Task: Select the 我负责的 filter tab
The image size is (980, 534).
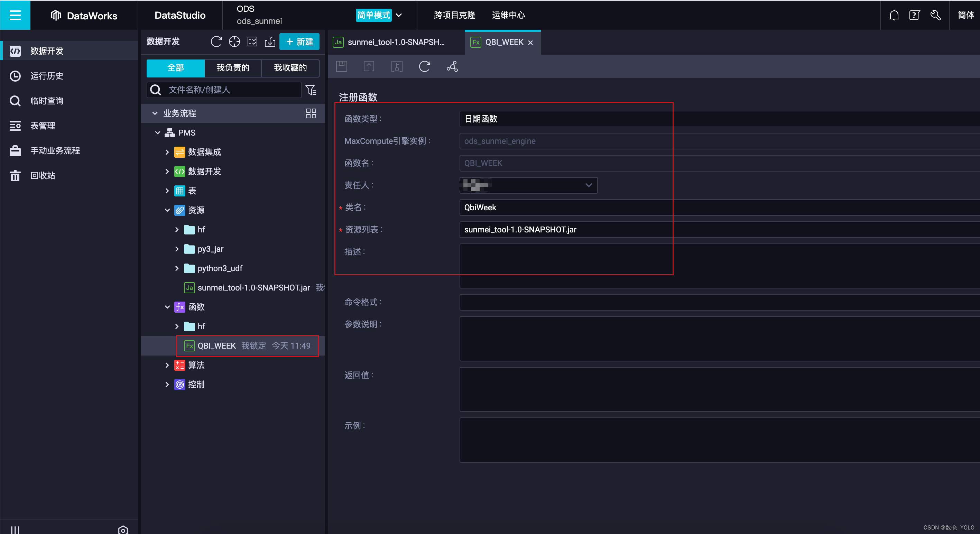Action: click(x=233, y=68)
